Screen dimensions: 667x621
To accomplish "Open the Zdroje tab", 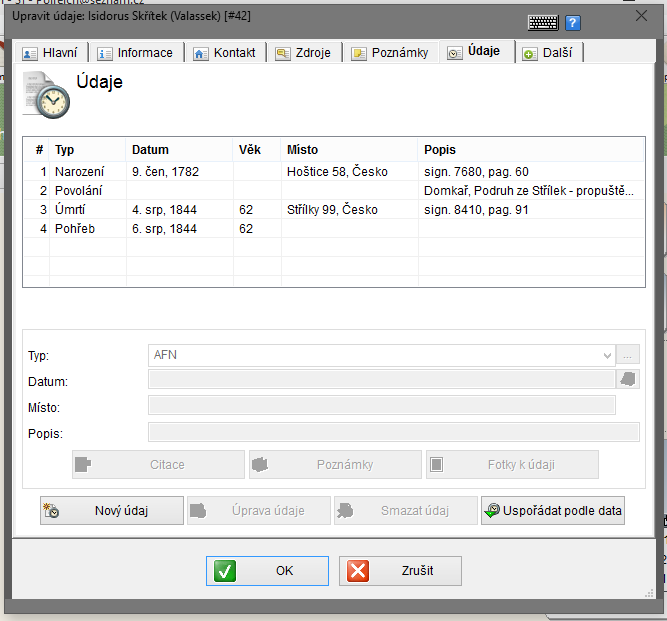I will 307,53.
